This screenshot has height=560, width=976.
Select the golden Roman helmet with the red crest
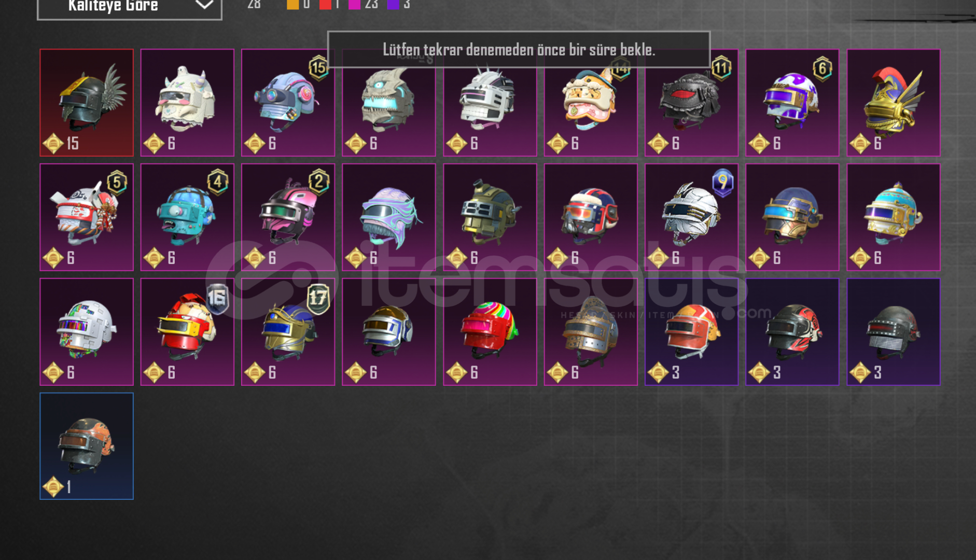[893, 103]
